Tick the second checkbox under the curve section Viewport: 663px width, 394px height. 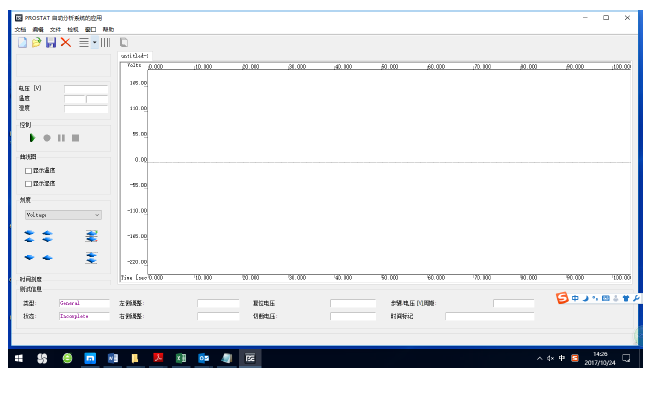tap(28, 184)
